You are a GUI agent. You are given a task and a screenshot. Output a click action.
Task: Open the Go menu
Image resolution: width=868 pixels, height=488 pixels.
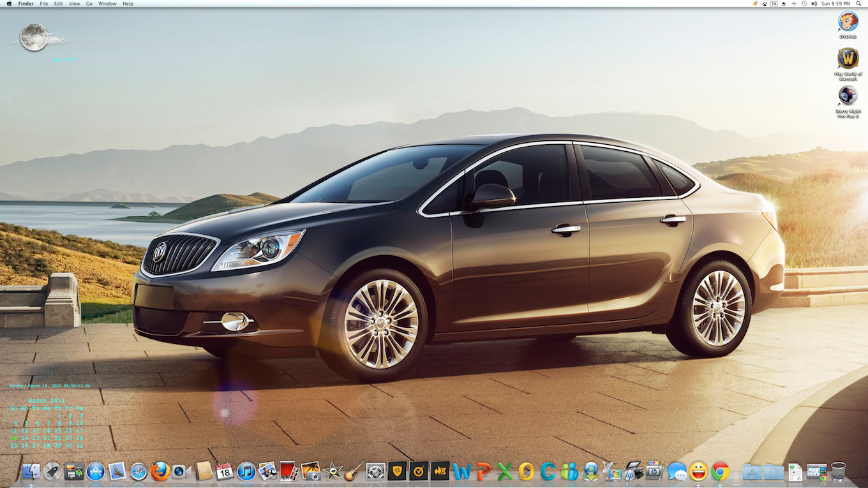(89, 4)
